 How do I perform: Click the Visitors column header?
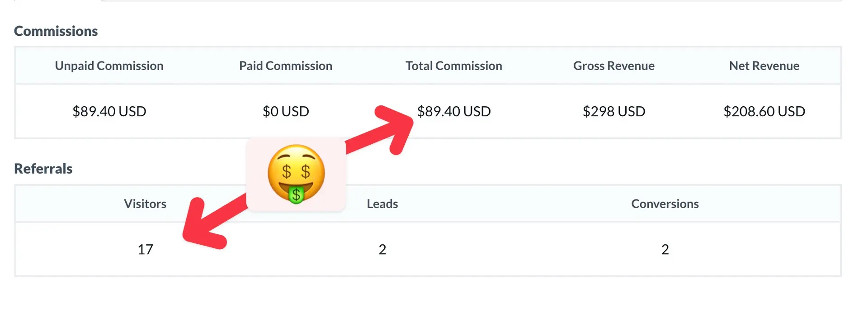click(145, 204)
